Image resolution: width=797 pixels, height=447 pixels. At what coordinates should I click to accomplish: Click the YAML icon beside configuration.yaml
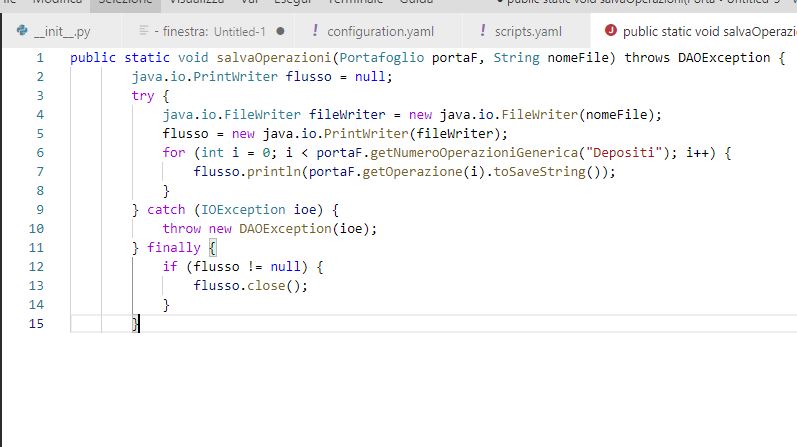(x=316, y=31)
